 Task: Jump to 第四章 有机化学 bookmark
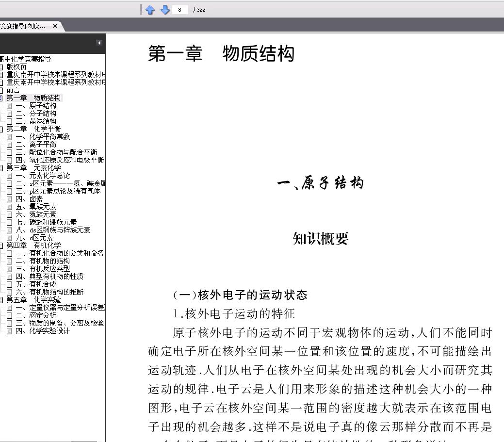[x=33, y=246]
